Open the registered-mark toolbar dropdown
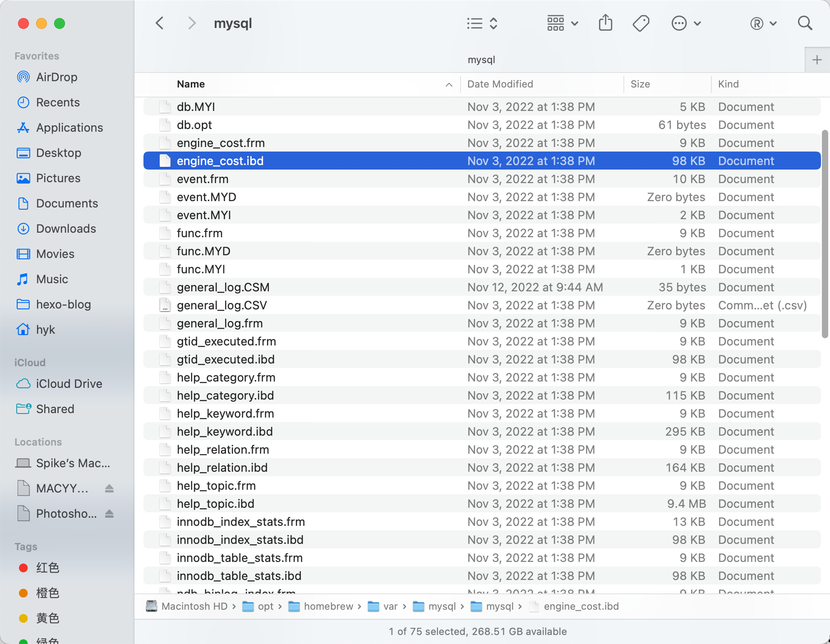The width and height of the screenshot is (830, 644). [x=763, y=23]
